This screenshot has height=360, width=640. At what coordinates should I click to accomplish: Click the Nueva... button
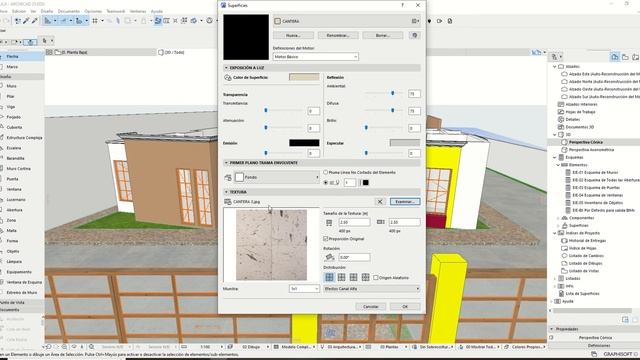[293, 36]
